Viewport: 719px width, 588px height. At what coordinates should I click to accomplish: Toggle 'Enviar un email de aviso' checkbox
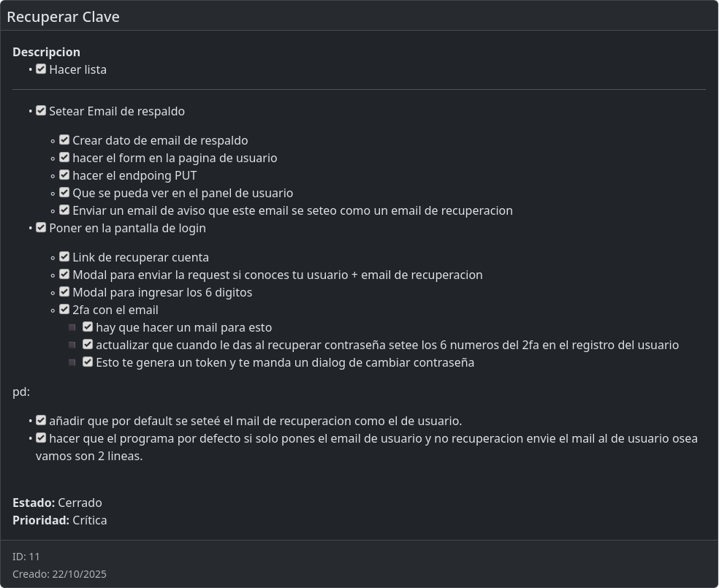[x=64, y=210]
